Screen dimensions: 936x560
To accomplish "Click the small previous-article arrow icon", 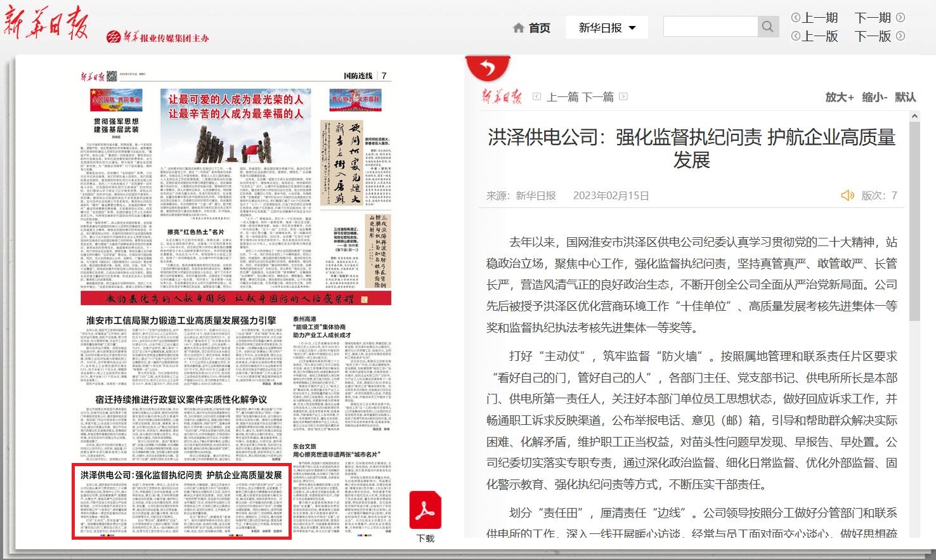I will point(536,97).
